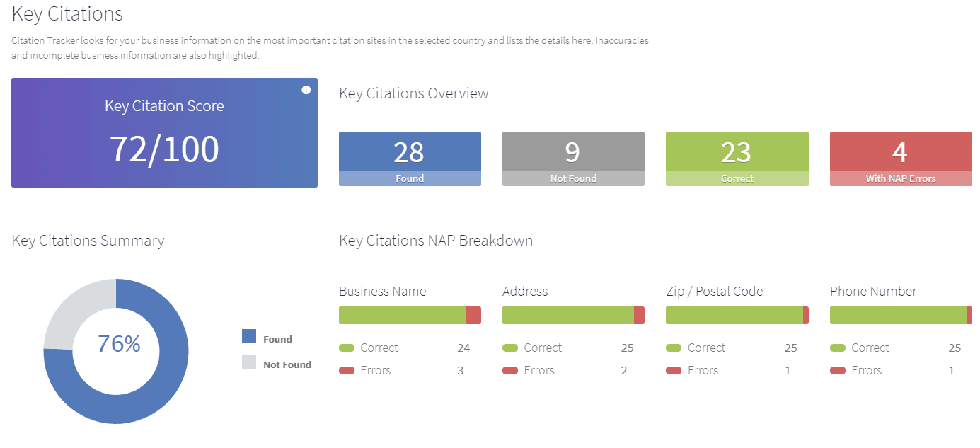980x448 pixels.
Task: Click the Key Citations Overview heading
Action: 414,93
